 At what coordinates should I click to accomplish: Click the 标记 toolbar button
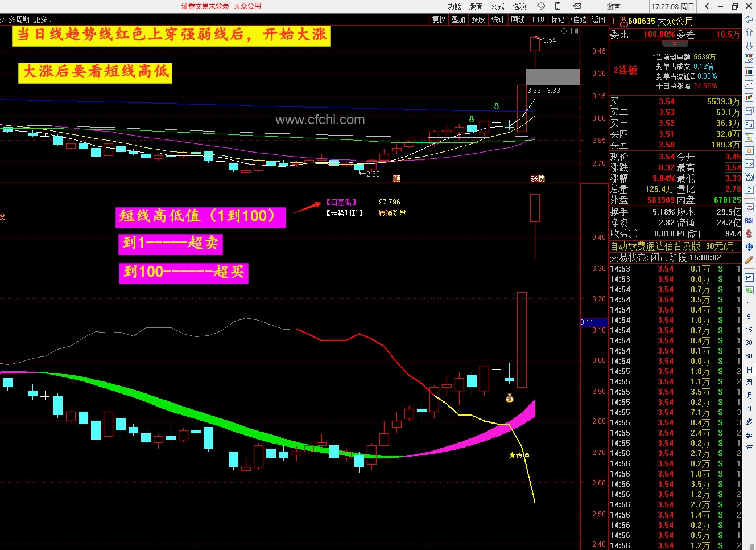pyautogui.click(x=557, y=19)
